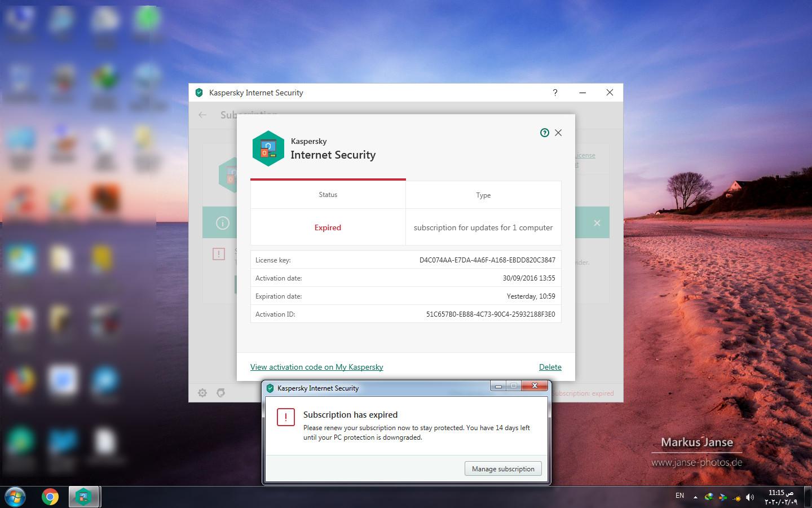Click the red warning icon in Subscription window
Screen dimensions: 812x508
tap(219, 254)
